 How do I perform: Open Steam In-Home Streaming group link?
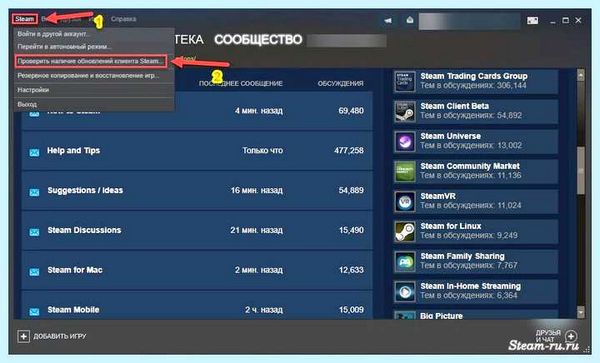pyautogui.click(x=470, y=286)
